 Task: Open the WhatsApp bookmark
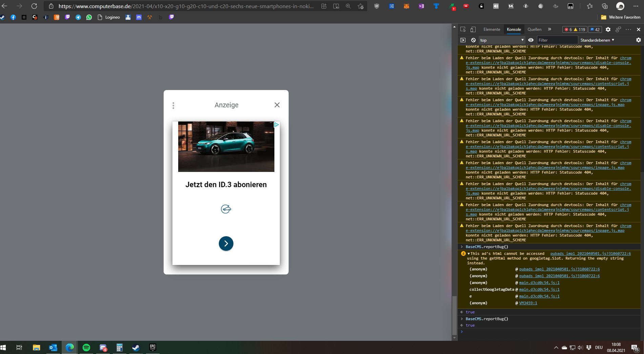pos(89,17)
